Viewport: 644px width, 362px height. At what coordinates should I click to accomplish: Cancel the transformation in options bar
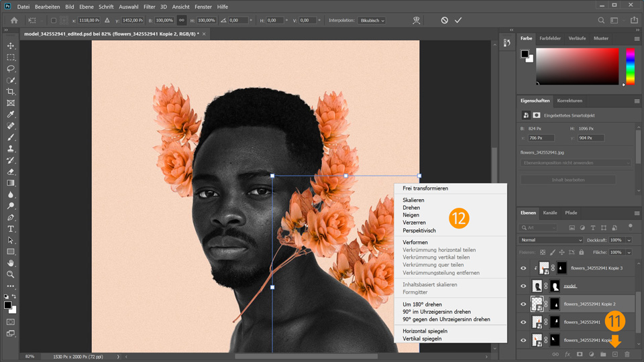[444, 21]
